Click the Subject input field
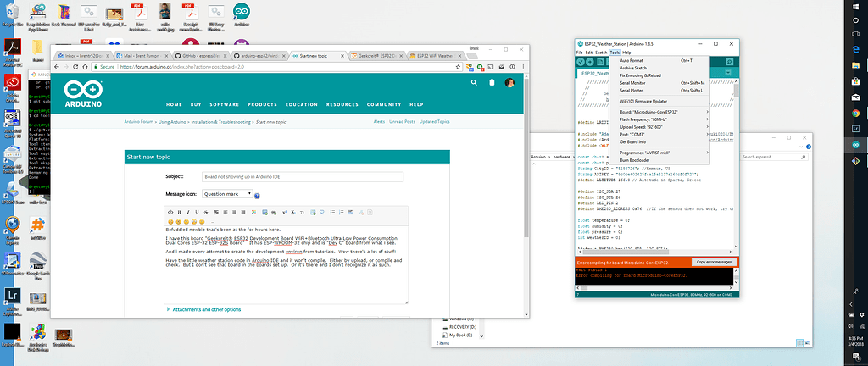The image size is (868, 366). point(303,177)
